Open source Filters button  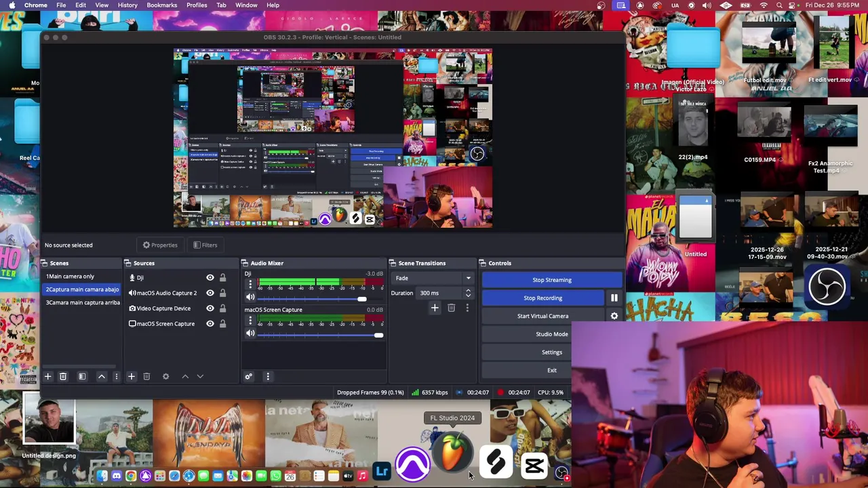tap(205, 245)
